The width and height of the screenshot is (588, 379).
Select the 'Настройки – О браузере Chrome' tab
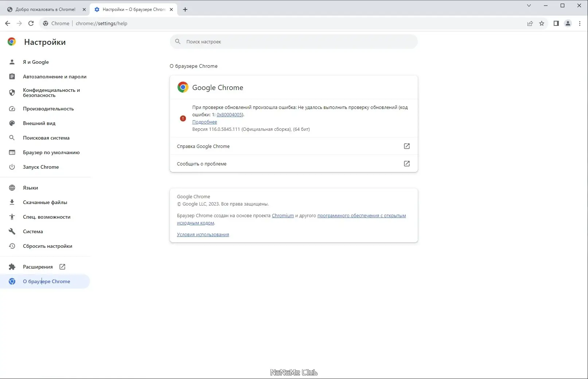(x=134, y=9)
